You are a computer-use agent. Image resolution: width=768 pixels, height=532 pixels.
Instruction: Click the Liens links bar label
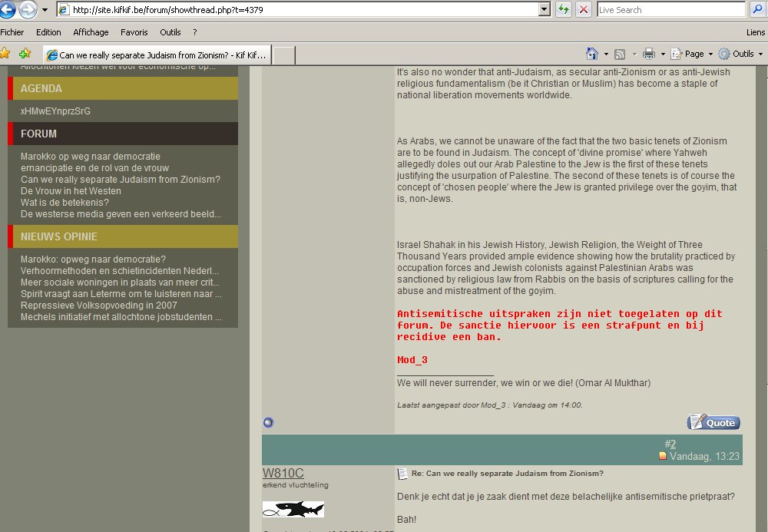pos(755,32)
